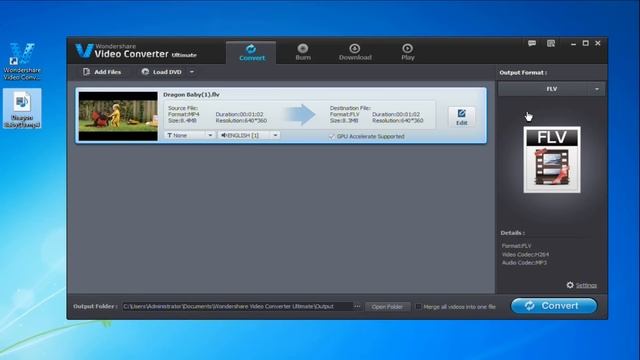Click the Open Folder button
This screenshot has width=640, height=360.
click(x=387, y=307)
